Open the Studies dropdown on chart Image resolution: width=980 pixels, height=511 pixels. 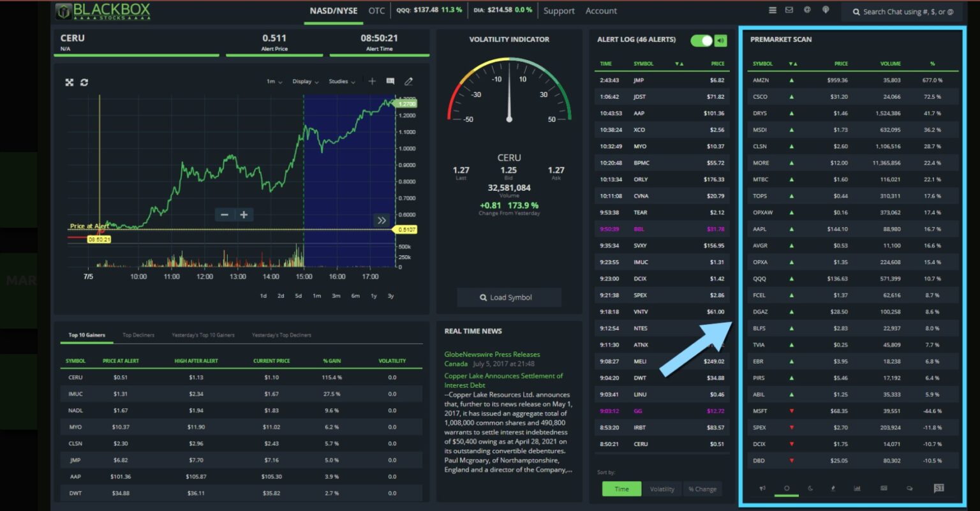coord(342,82)
